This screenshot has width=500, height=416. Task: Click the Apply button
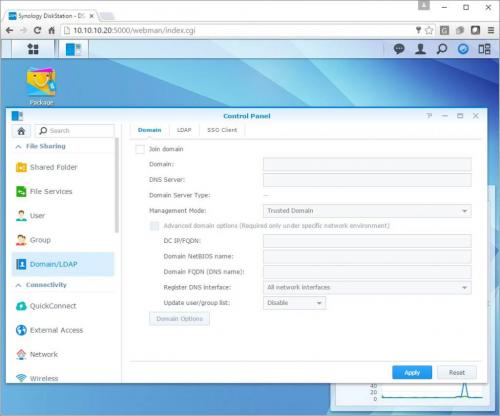point(412,373)
